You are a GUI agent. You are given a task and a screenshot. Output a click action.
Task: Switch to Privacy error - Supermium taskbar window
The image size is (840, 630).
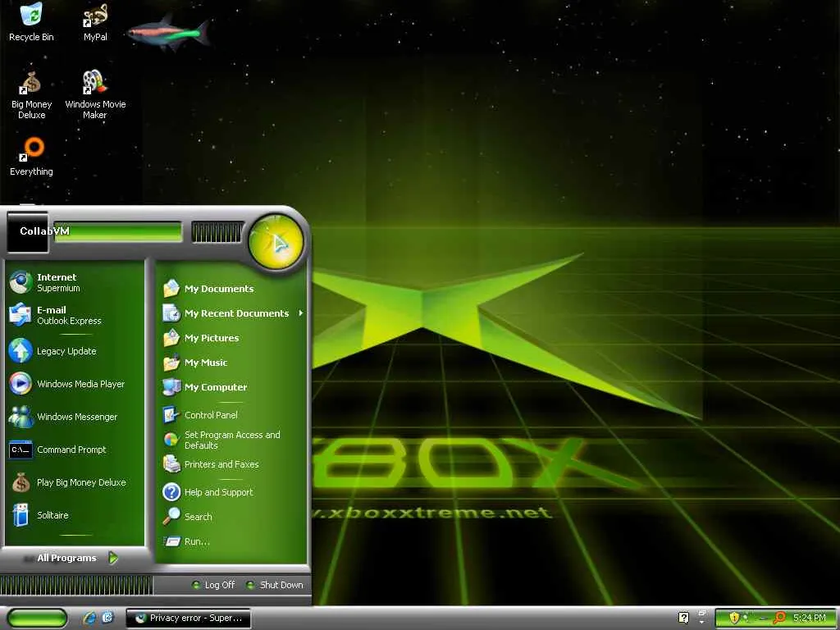188,619
